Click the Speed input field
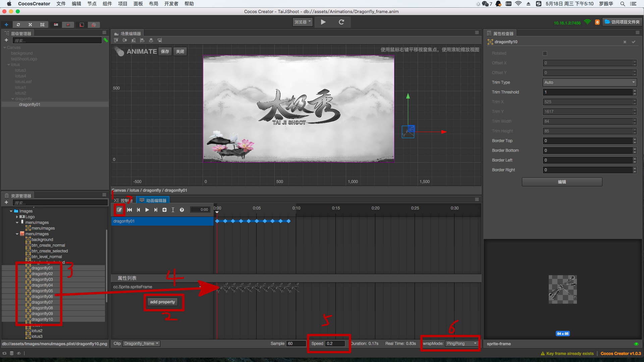 click(335, 344)
